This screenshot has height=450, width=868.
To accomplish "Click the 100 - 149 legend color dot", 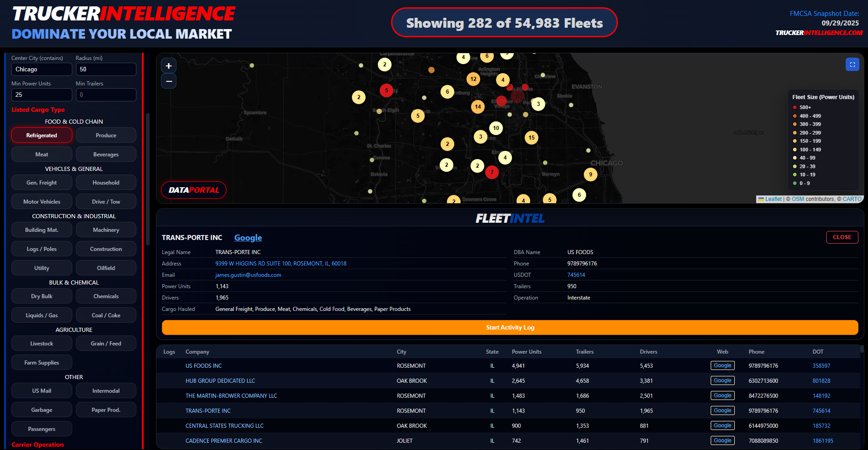I will (795, 150).
